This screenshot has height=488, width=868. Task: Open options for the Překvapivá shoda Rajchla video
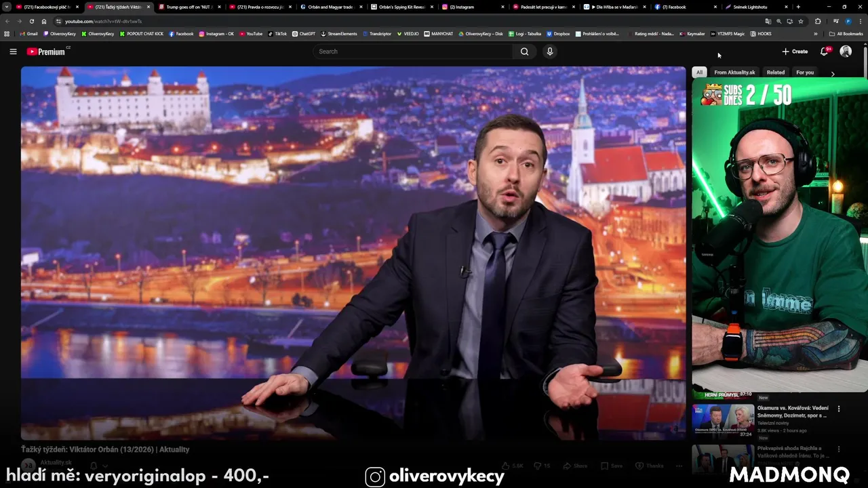839,449
